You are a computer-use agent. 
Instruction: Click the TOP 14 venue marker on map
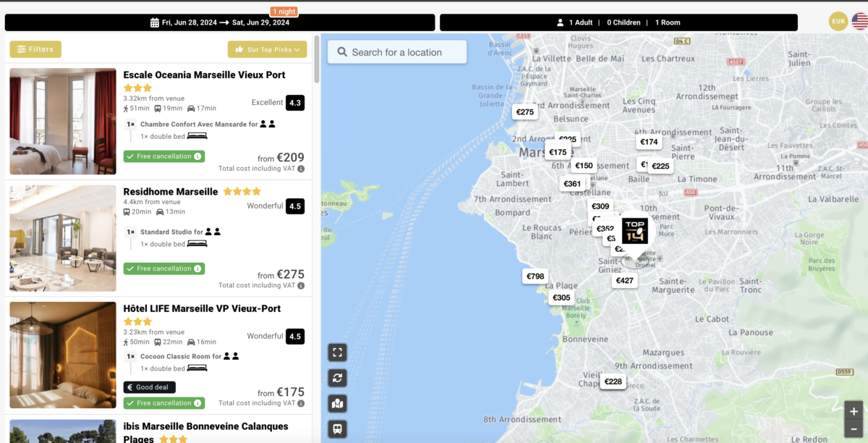tap(635, 231)
